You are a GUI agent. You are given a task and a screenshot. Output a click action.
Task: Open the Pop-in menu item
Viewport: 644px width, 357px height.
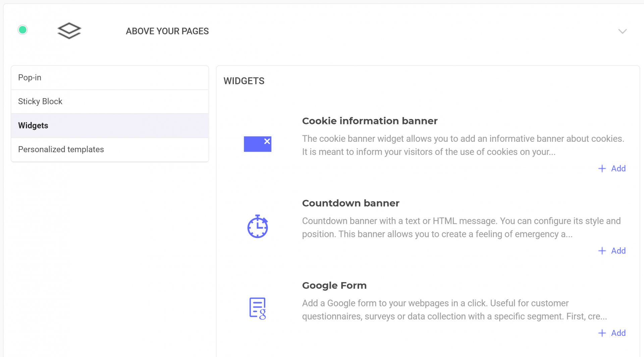click(110, 78)
